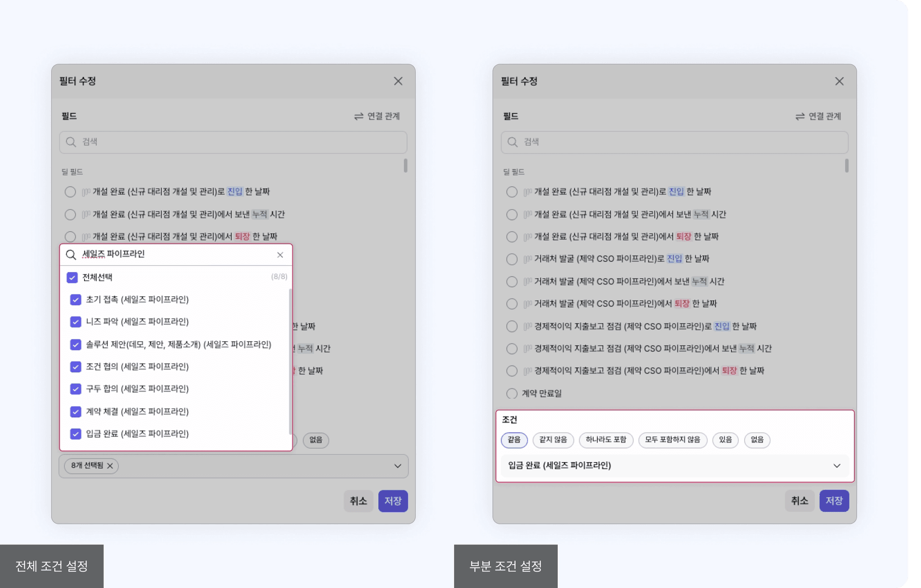Toggle 계약 체결 (세일즈 파이프라인) checkbox

point(76,411)
